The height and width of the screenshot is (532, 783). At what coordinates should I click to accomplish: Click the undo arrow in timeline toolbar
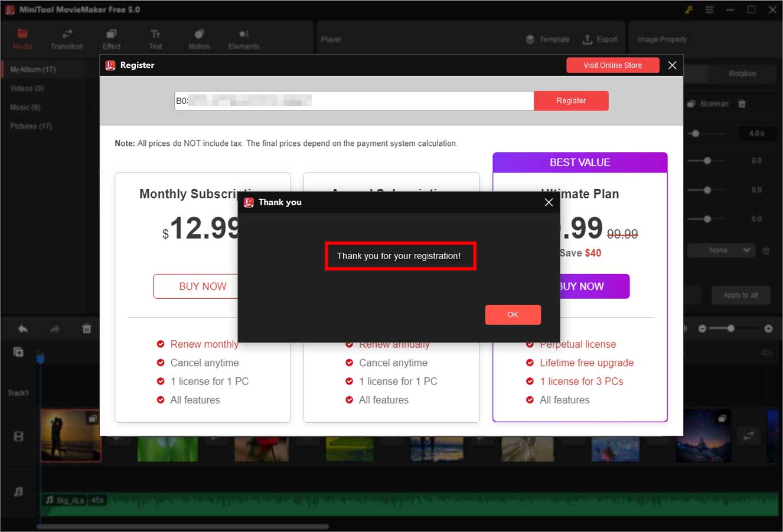click(23, 329)
